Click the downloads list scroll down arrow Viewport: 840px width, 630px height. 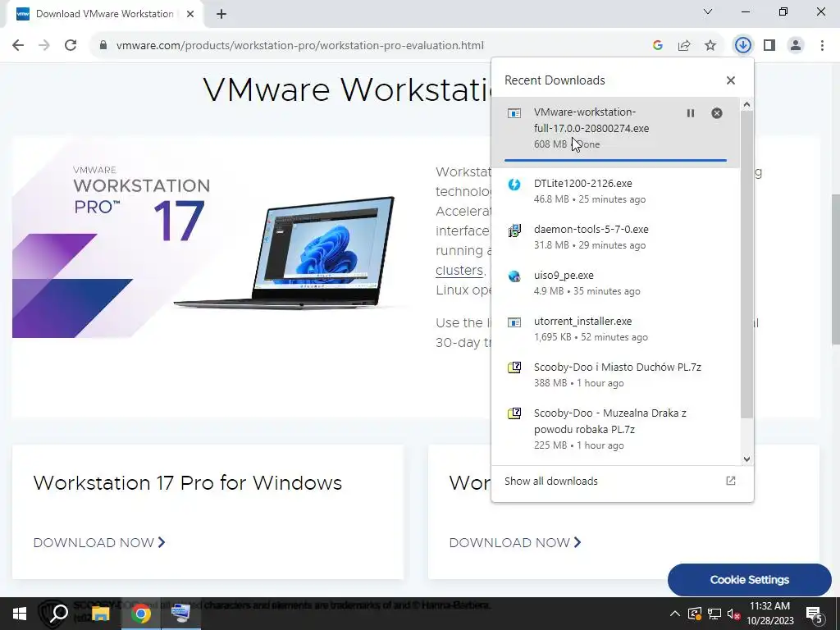pyautogui.click(x=746, y=459)
